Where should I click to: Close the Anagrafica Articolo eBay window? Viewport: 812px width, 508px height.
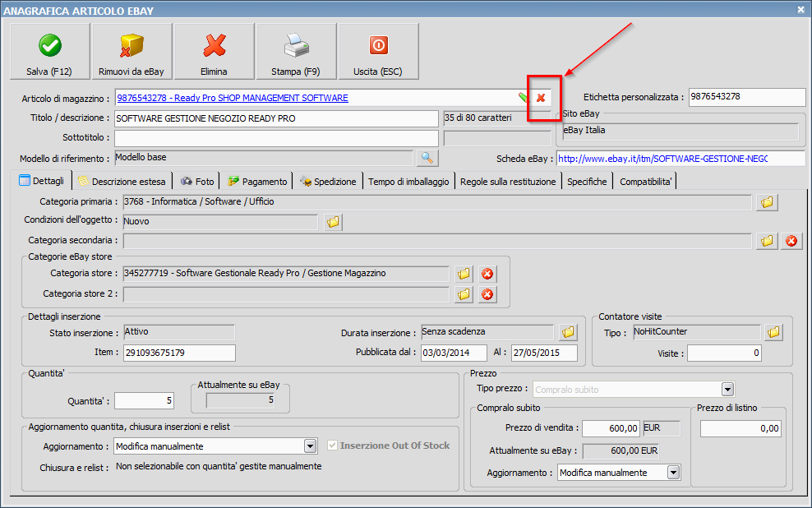800,10
